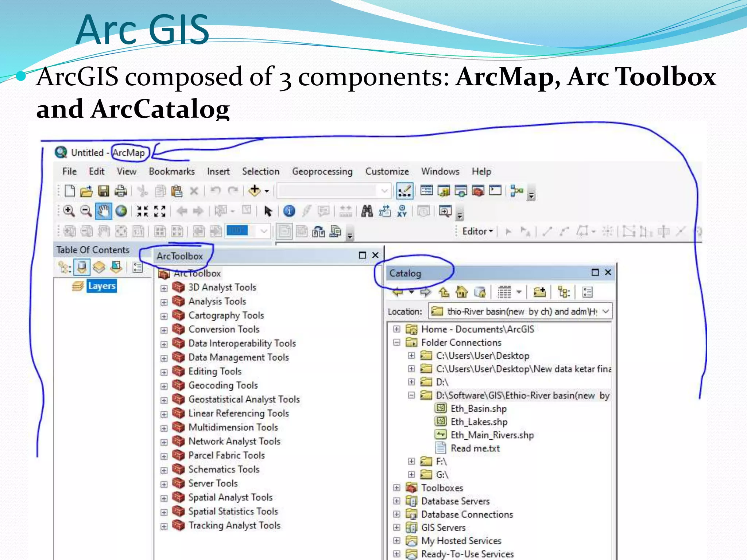Open the Geoprocessing menu
The width and height of the screenshot is (747, 560).
322,171
